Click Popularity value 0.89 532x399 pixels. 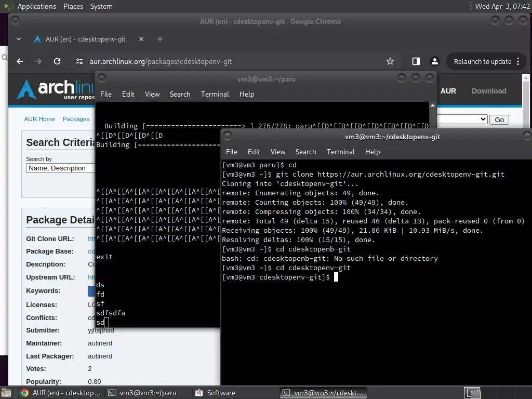click(95, 382)
